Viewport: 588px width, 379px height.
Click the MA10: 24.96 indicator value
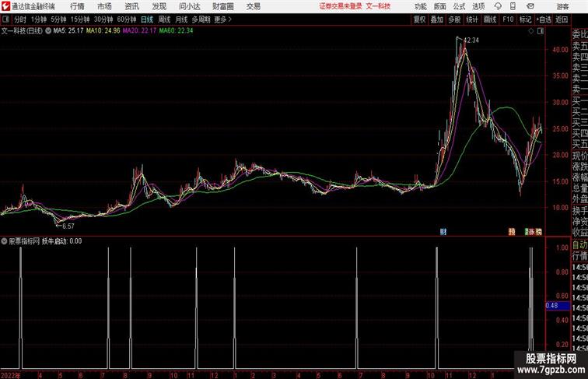pyautogui.click(x=103, y=31)
